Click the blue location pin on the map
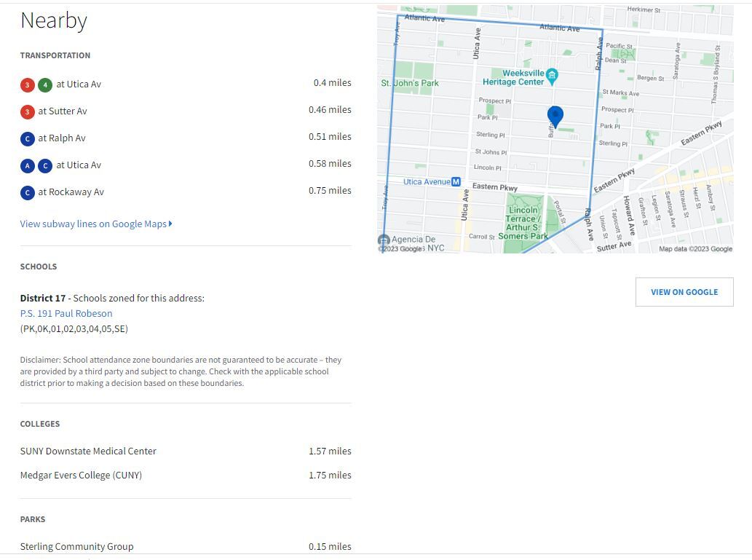 pos(555,116)
